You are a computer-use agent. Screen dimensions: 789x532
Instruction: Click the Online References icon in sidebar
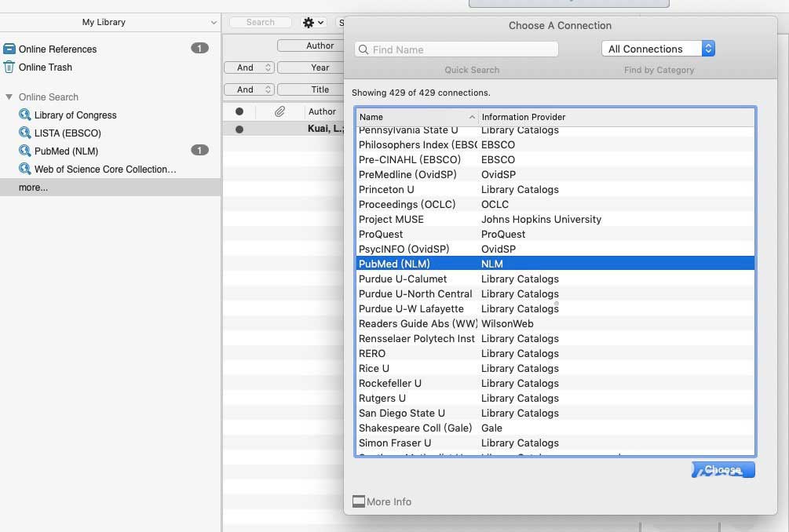[9, 49]
